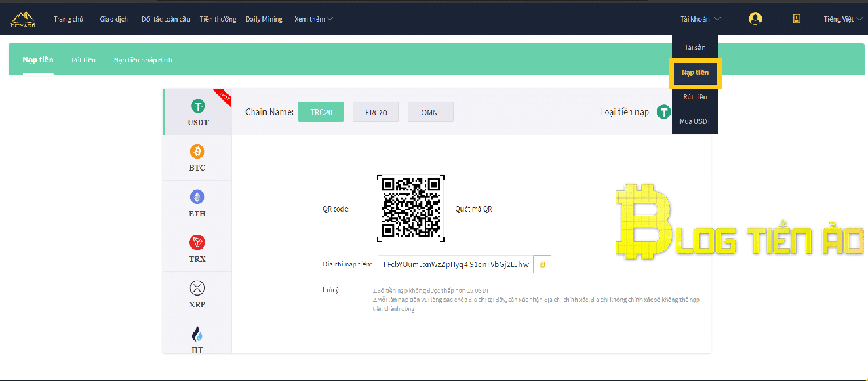Click the Loại tiền nạp label
Viewport: 868px width, 381px height.
pyautogui.click(x=624, y=112)
